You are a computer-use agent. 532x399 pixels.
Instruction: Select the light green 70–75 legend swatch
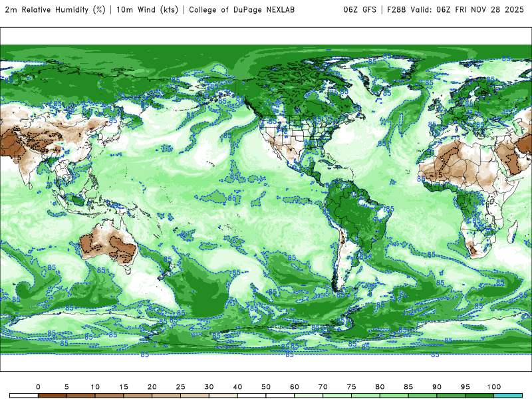point(337,396)
